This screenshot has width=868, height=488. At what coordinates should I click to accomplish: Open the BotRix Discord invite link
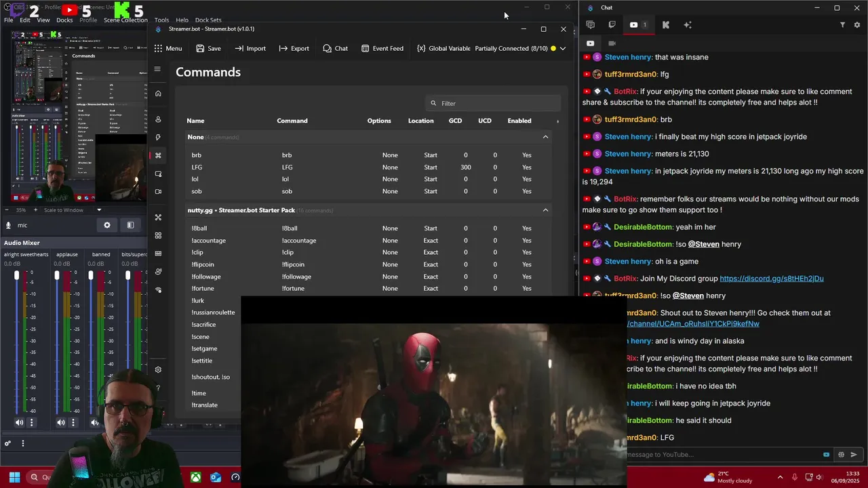[x=772, y=279]
